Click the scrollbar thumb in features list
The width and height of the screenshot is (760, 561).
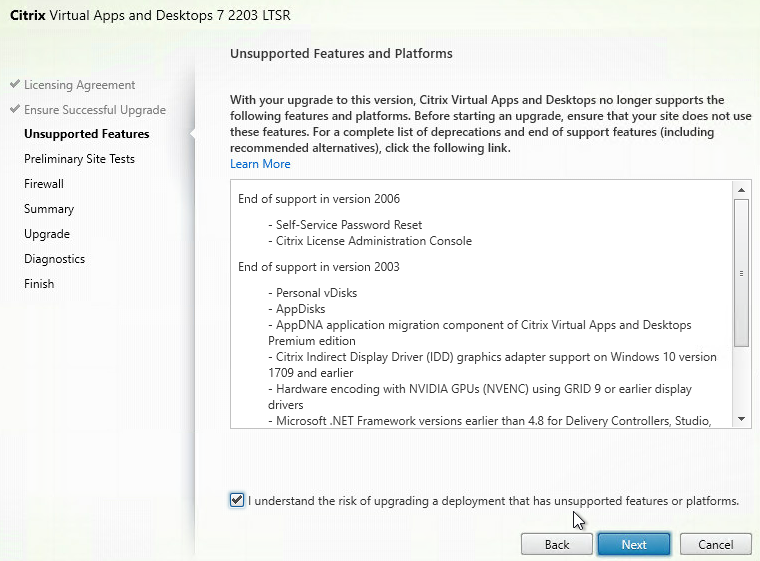[x=741, y=273]
